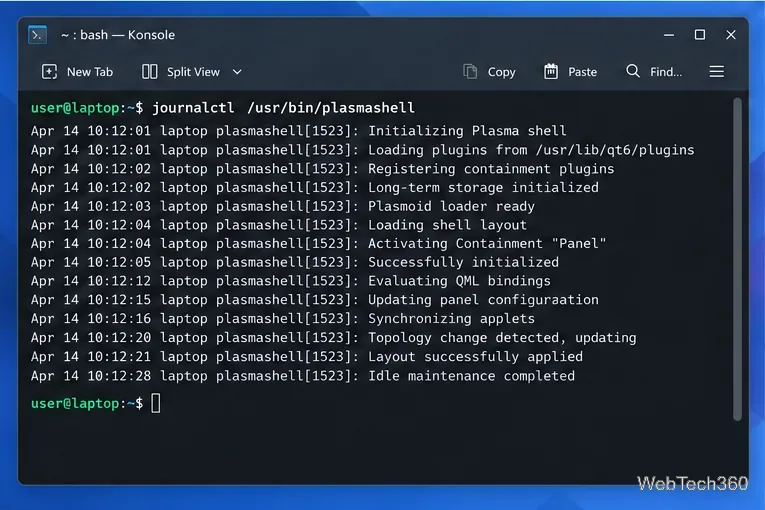Click the command "journalctl /usr/bin/plasmashell"
This screenshot has width=765, height=510.
coord(283,107)
